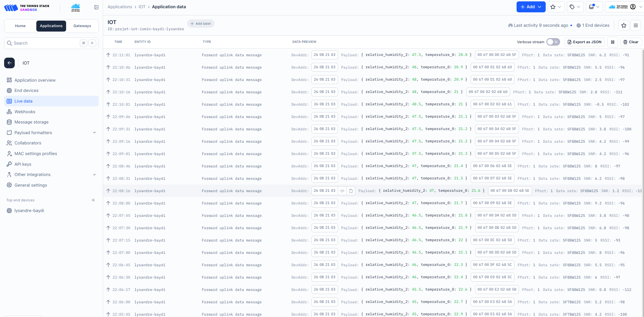Expand Payload formatters menu
Image resolution: width=644 pixels, height=317 pixels.
(x=51, y=132)
